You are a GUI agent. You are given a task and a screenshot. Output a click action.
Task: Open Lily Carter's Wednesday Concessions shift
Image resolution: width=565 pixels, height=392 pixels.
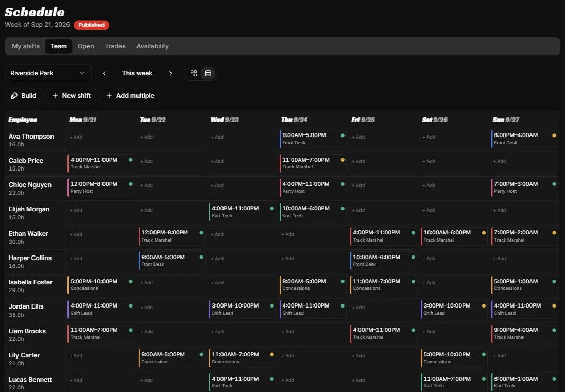(x=242, y=358)
